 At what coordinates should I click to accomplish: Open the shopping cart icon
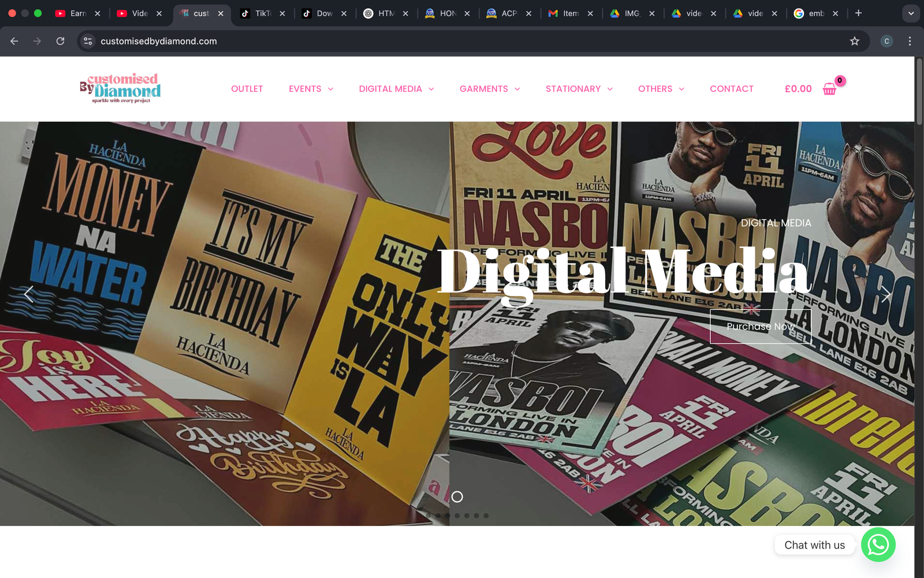pos(830,89)
